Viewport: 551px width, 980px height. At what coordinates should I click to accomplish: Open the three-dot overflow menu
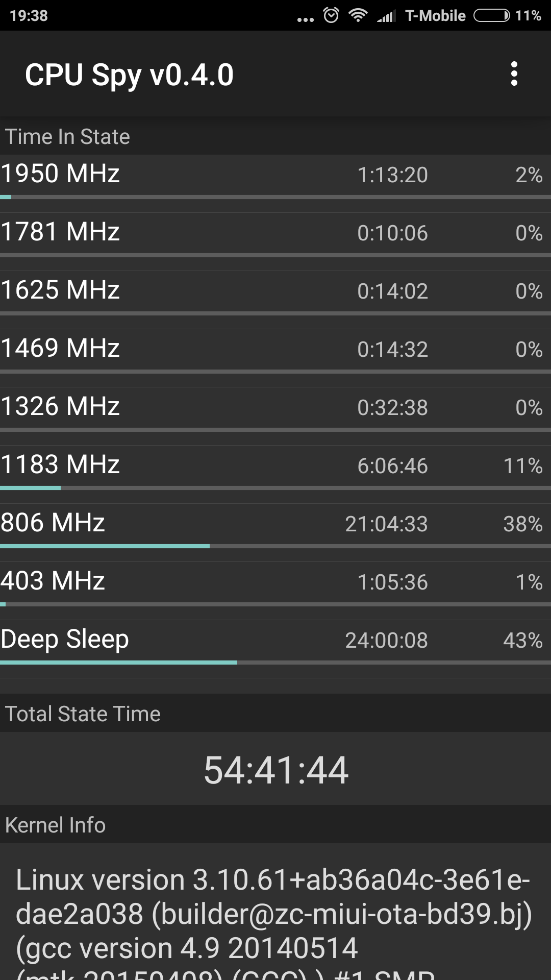[x=514, y=74]
